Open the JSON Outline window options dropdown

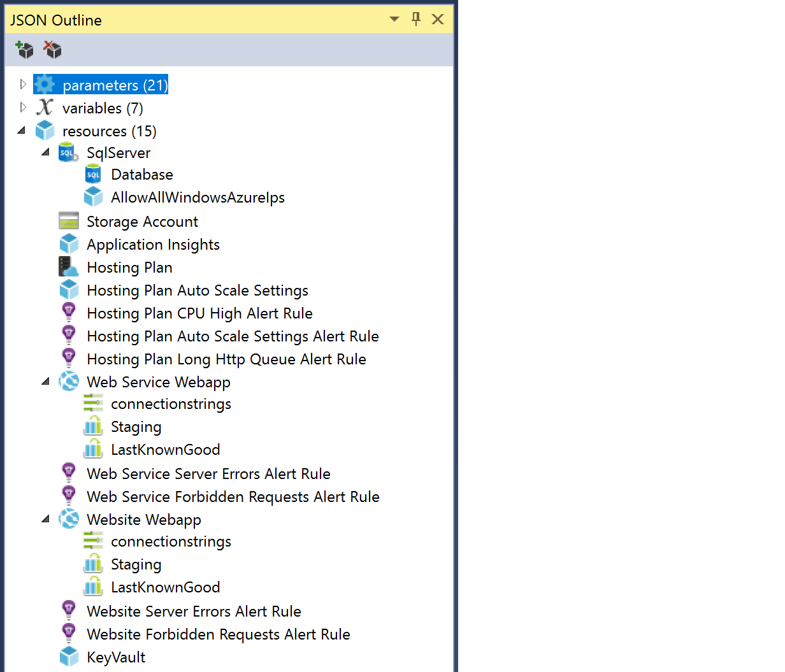point(394,19)
